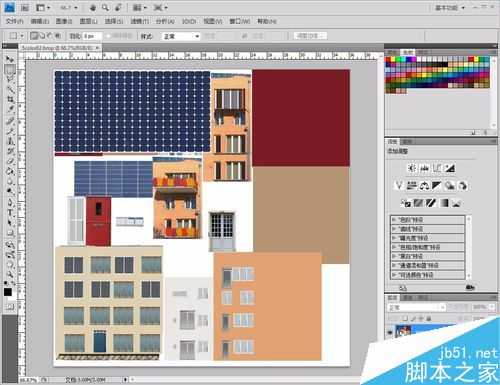500x385 pixels.
Task: Open the workspace switcher dropdown
Action: (450, 7)
